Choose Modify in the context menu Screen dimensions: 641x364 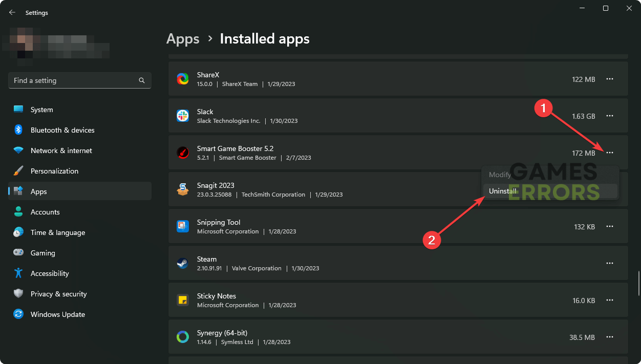pos(500,175)
